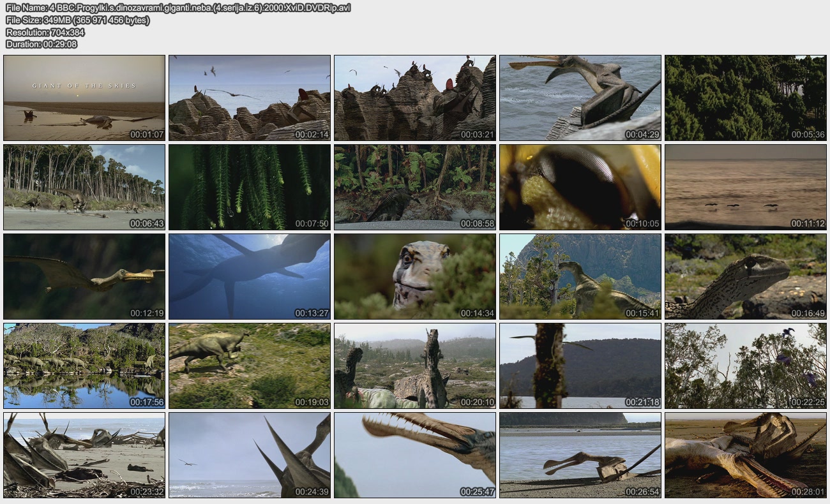This screenshot has height=504, width=830.
Task: Click the insect eye close-up at 00:10:05
Action: tap(580, 187)
